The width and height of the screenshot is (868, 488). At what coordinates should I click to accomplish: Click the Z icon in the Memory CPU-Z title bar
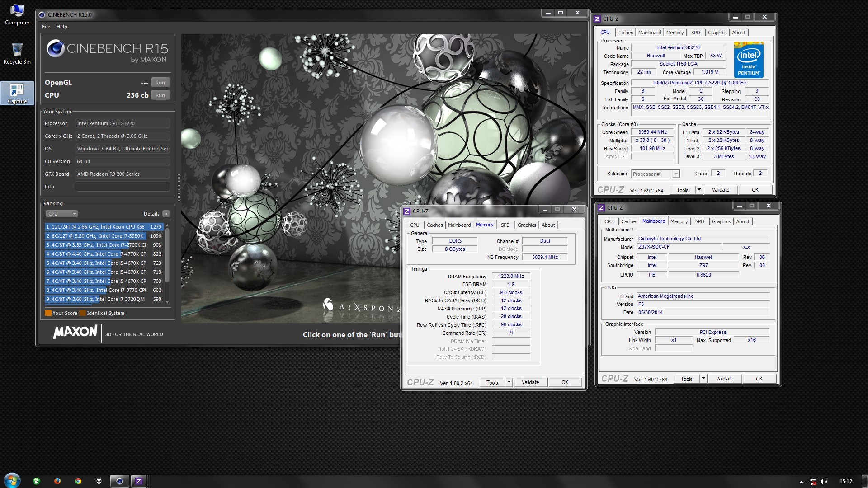point(407,211)
